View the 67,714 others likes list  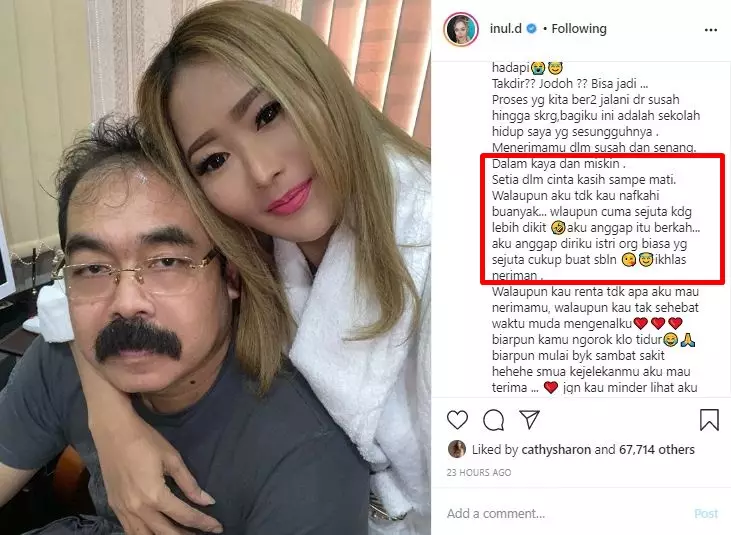(x=656, y=450)
